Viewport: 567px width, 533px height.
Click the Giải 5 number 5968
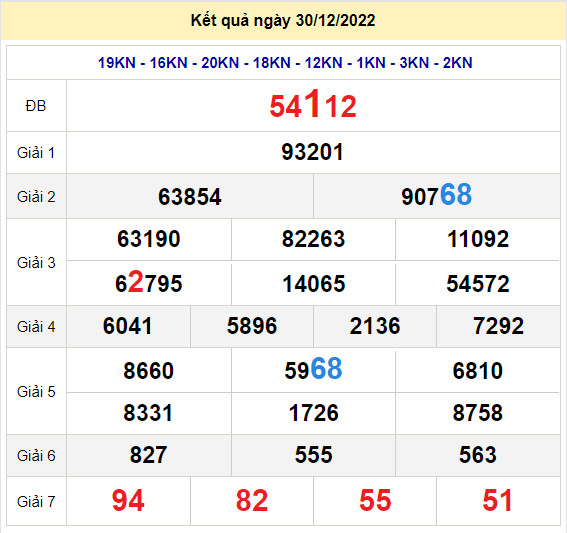click(x=313, y=369)
